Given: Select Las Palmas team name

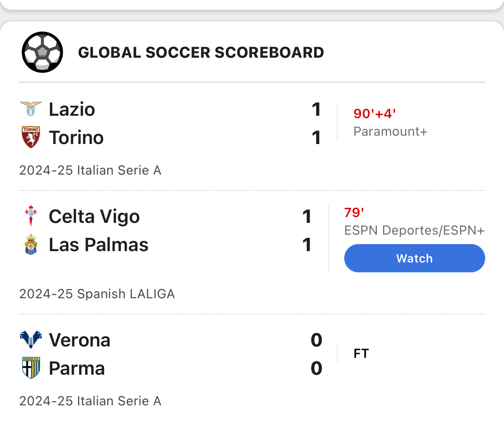Looking at the screenshot, I should 99,244.
